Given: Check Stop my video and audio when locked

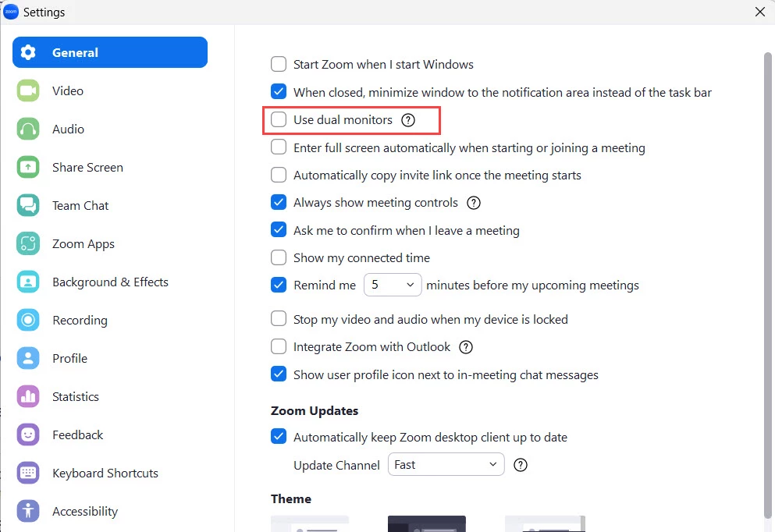Looking at the screenshot, I should (279, 318).
